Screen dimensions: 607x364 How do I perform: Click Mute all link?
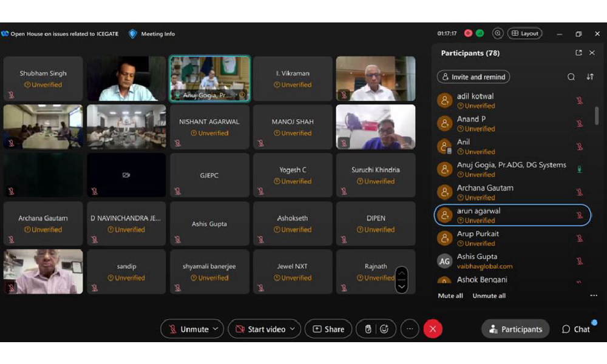(x=450, y=295)
